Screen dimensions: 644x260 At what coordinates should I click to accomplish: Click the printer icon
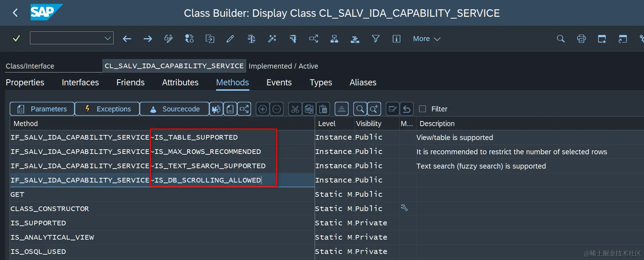coord(581,39)
